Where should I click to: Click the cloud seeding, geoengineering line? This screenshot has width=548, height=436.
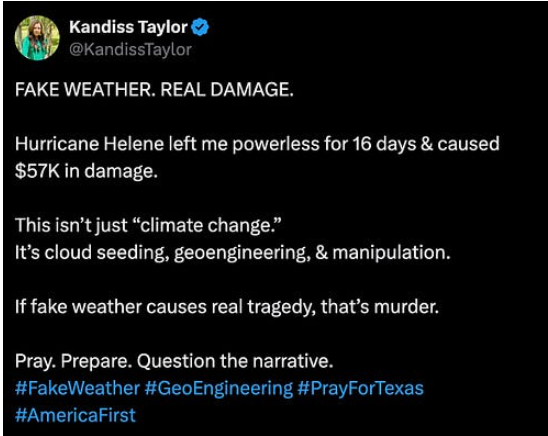tap(233, 253)
